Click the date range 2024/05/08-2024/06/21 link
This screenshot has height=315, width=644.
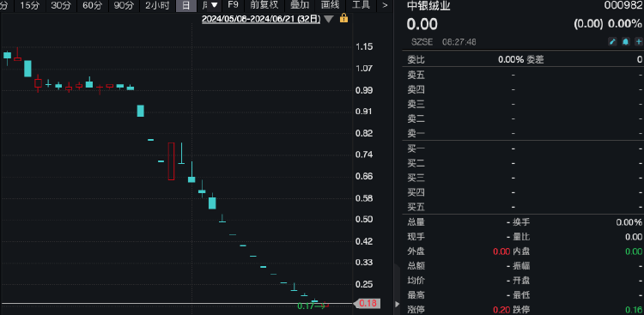(261, 19)
